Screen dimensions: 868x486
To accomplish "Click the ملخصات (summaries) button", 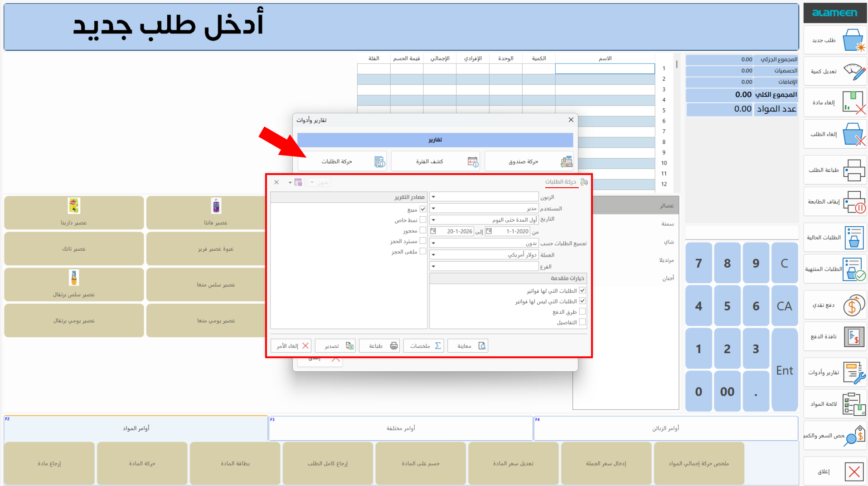I will tap(424, 346).
